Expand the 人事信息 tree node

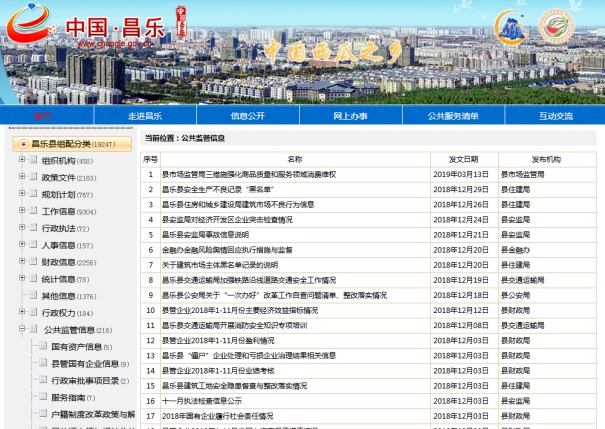point(21,245)
